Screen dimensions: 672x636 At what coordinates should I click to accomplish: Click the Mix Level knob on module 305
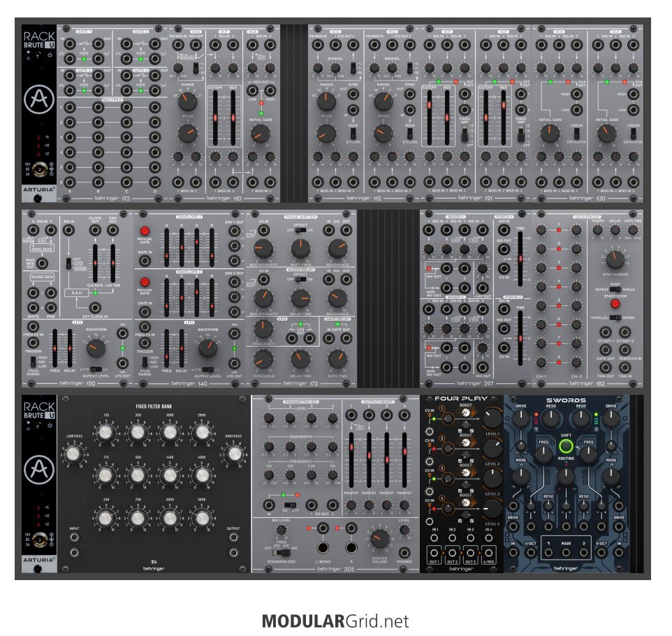[281, 530]
